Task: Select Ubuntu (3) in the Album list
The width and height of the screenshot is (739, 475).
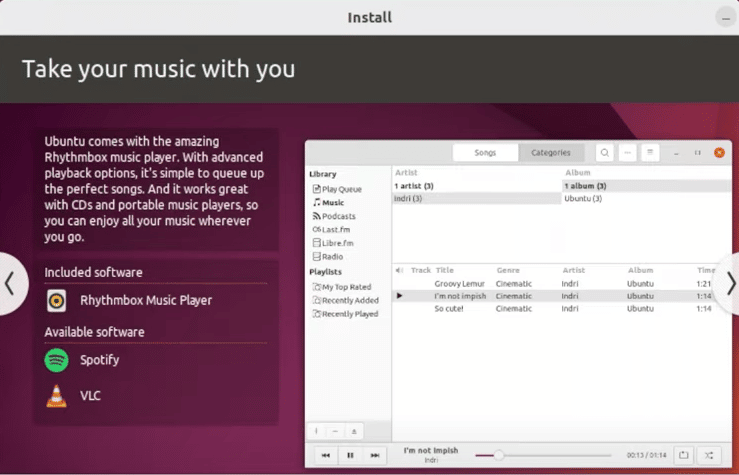Action: tap(647, 198)
